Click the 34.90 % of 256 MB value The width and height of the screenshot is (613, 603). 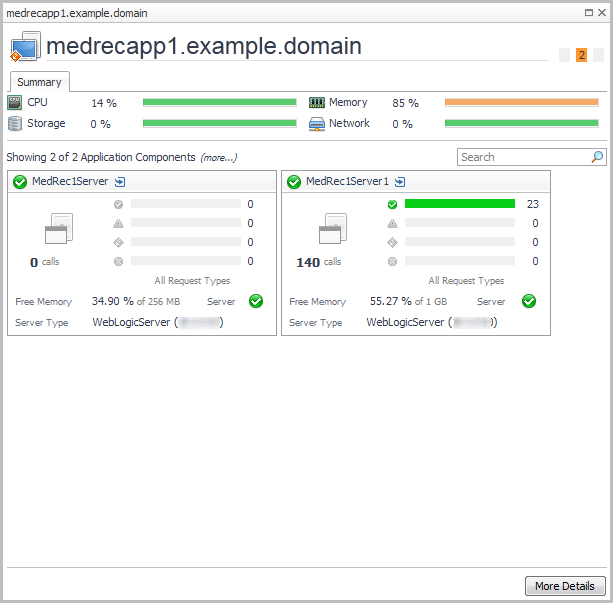click(136, 301)
